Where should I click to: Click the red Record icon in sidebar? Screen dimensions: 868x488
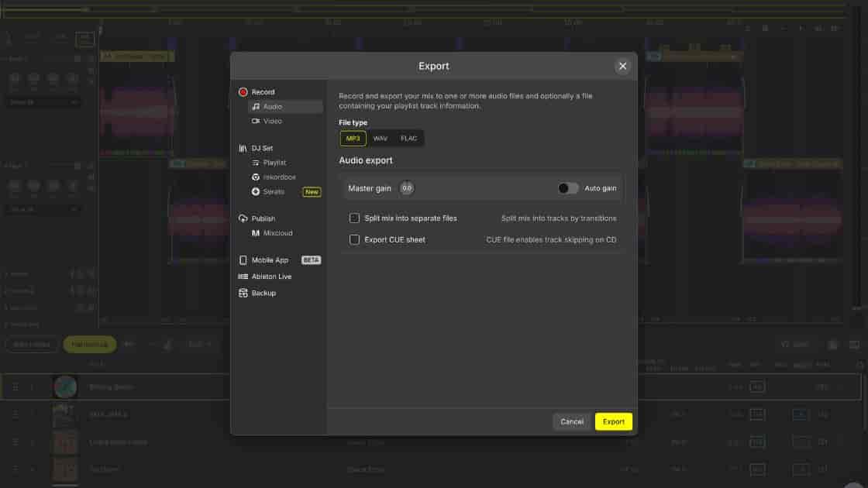tap(243, 92)
